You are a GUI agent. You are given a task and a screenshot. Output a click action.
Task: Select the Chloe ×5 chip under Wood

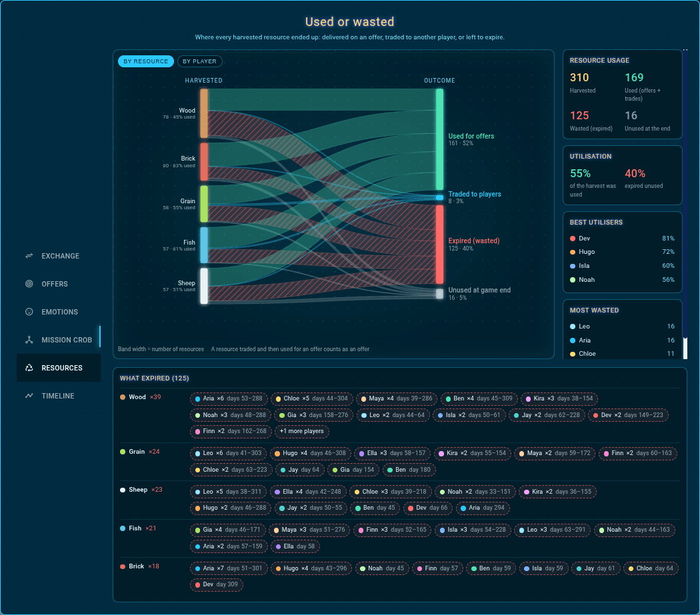pyautogui.click(x=311, y=398)
